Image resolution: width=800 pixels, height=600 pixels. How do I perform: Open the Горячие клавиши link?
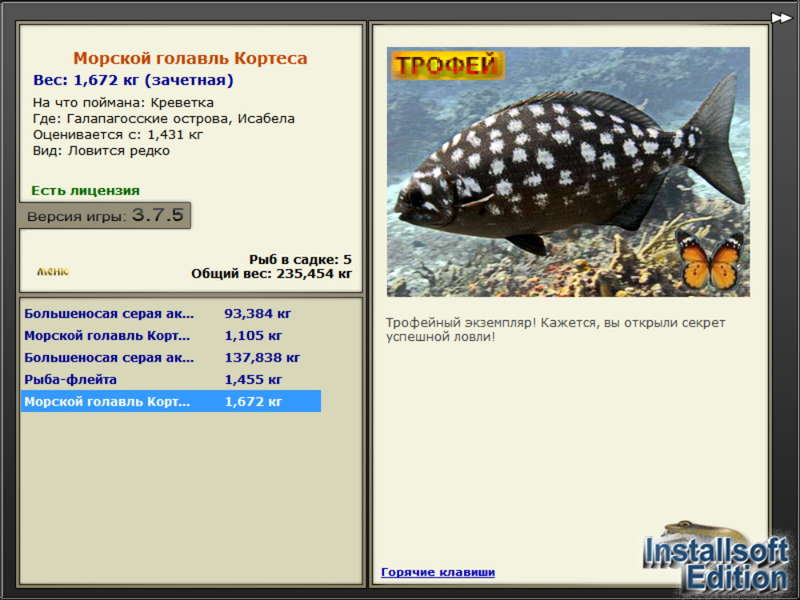[438, 572]
